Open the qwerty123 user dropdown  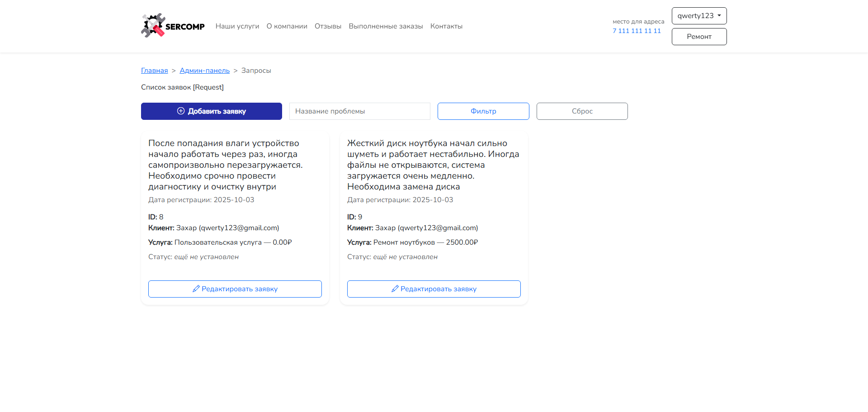699,16
